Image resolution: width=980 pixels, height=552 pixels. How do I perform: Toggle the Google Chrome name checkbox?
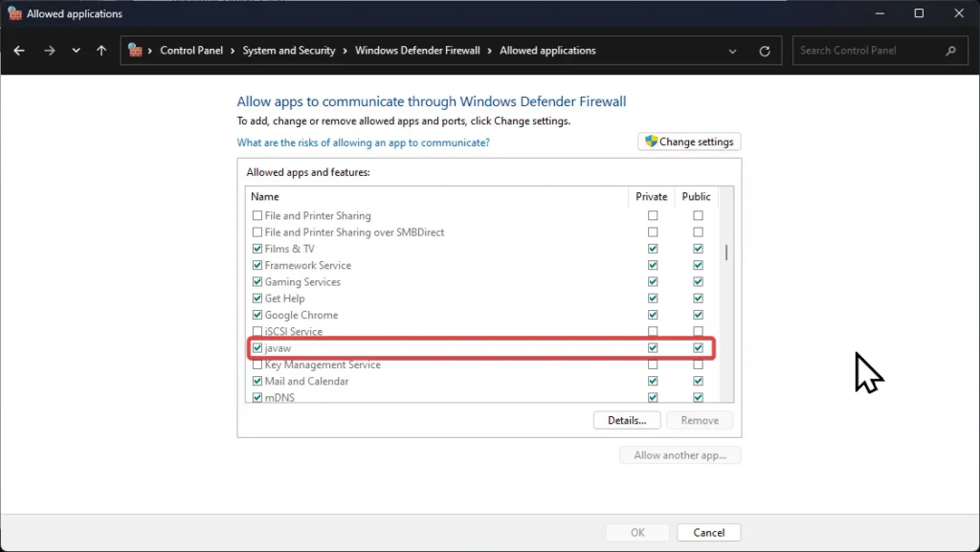tap(256, 315)
